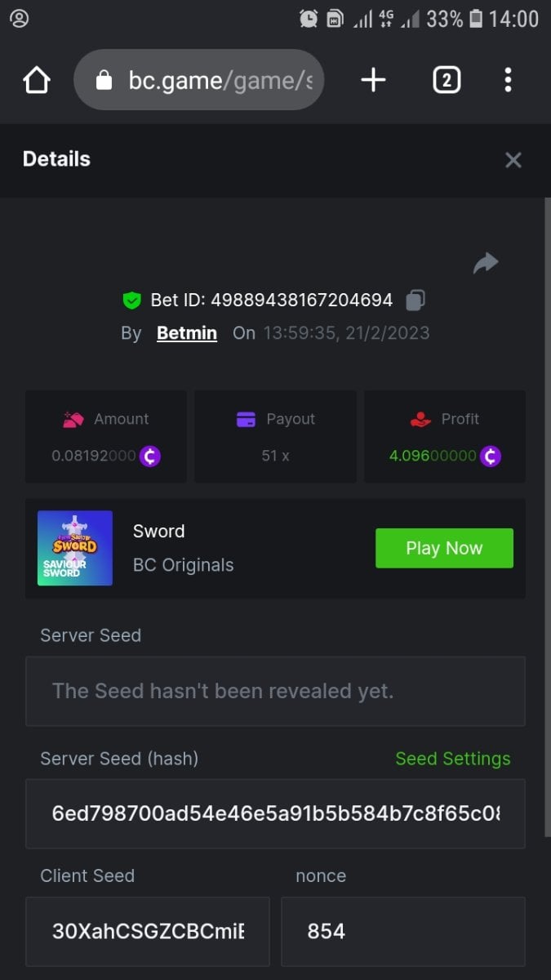
Task: Tap the Payout card icon
Action: tap(246, 419)
